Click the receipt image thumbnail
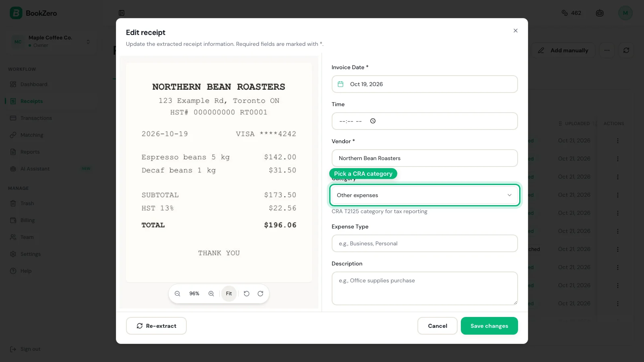The image size is (644, 362). point(219,172)
